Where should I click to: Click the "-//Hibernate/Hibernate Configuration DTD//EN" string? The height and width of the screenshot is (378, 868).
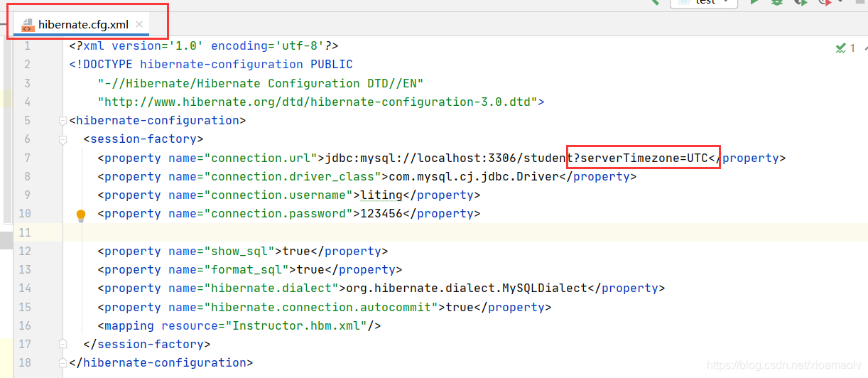pyautogui.click(x=261, y=83)
